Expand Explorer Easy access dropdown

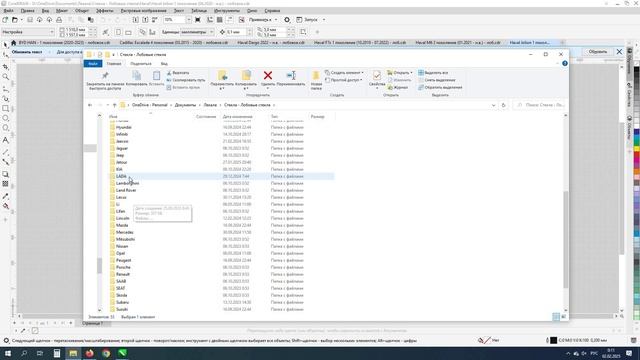point(344,80)
